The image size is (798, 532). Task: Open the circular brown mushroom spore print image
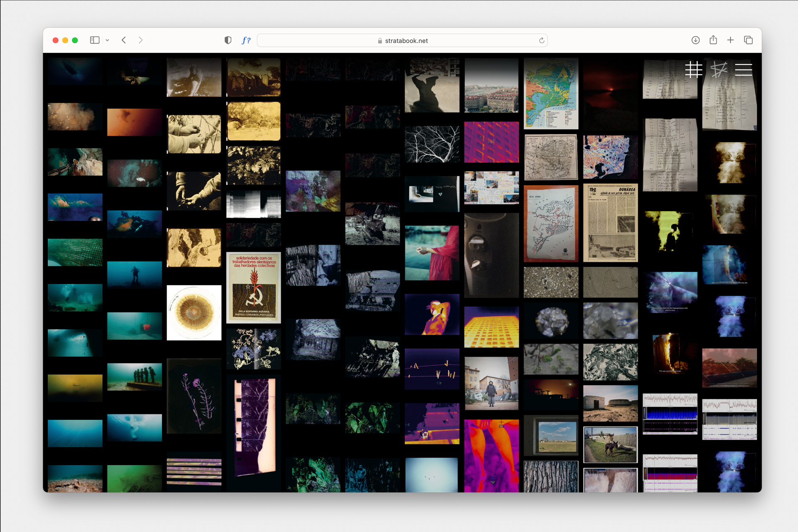click(194, 313)
